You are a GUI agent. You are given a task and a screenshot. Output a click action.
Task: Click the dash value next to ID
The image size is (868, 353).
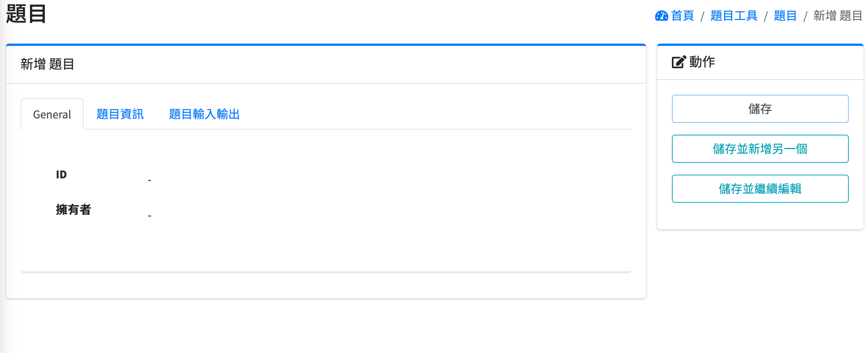149,181
